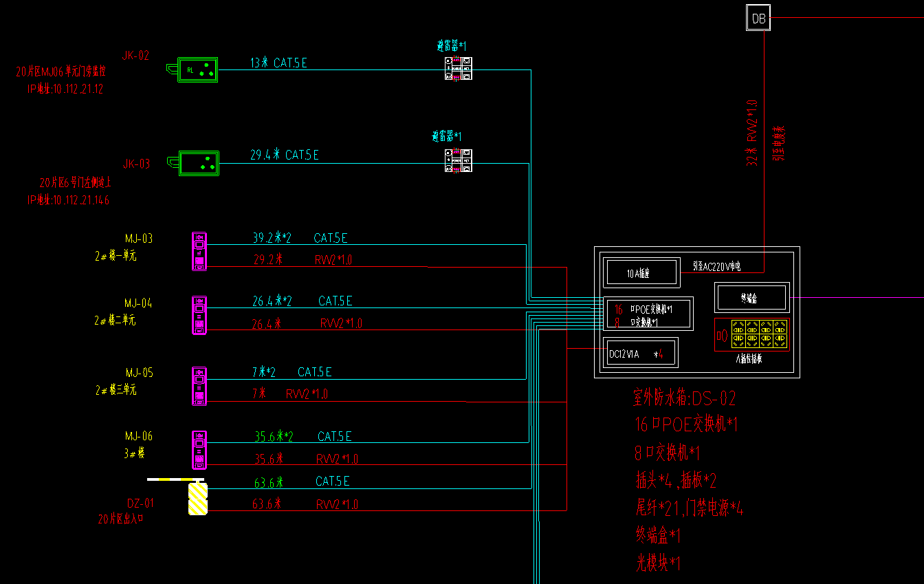Image resolution: width=924 pixels, height=584 pixels.
Task: Click the 29.2米 red length text
Action: pyautogui.click(x=268, y=260)
